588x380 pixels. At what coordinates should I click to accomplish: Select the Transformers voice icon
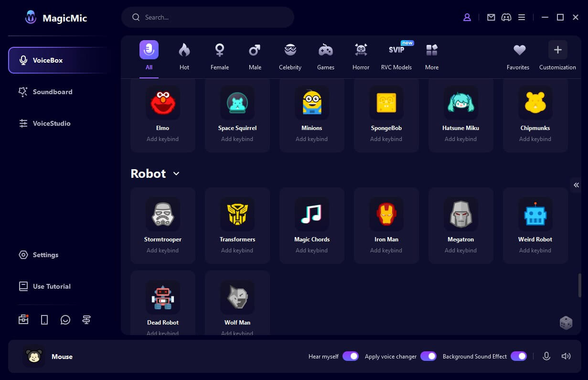(x=237, y=214)
